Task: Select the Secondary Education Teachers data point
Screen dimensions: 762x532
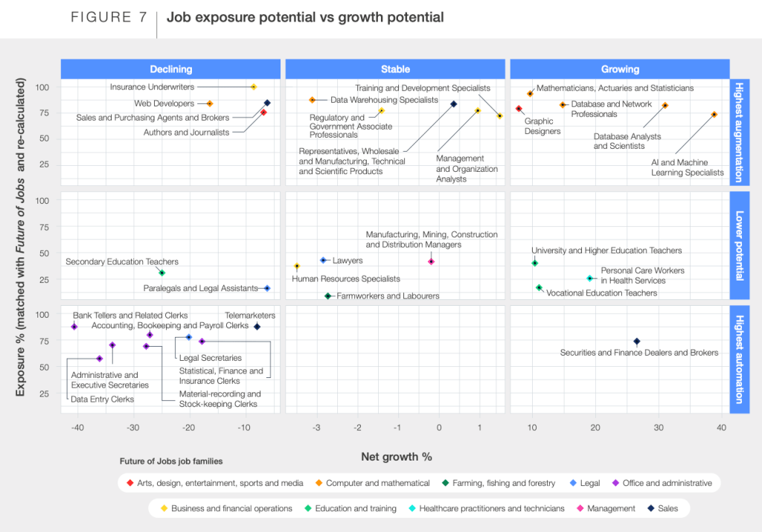Action: (161, 273)
